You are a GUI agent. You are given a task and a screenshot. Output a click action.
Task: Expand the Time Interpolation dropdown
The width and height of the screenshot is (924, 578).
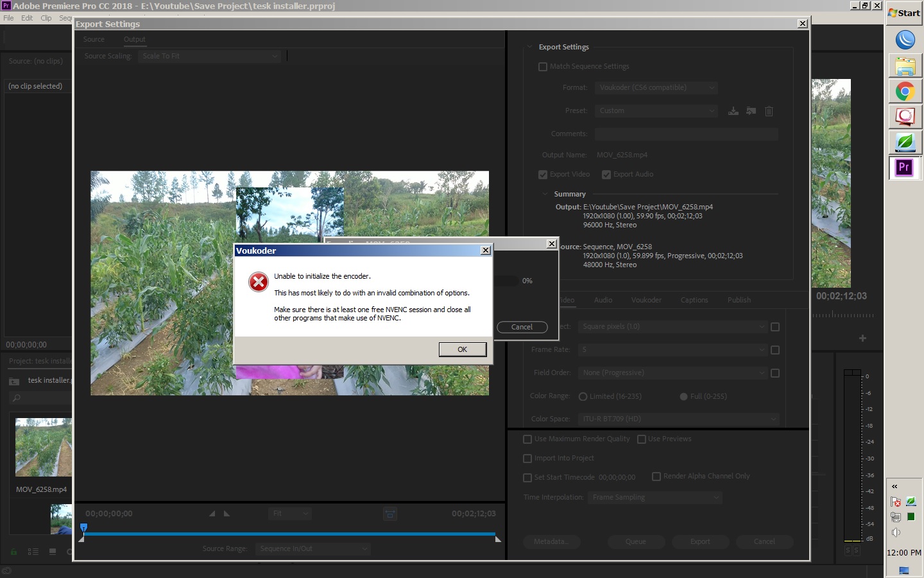(x=654, y=498)
